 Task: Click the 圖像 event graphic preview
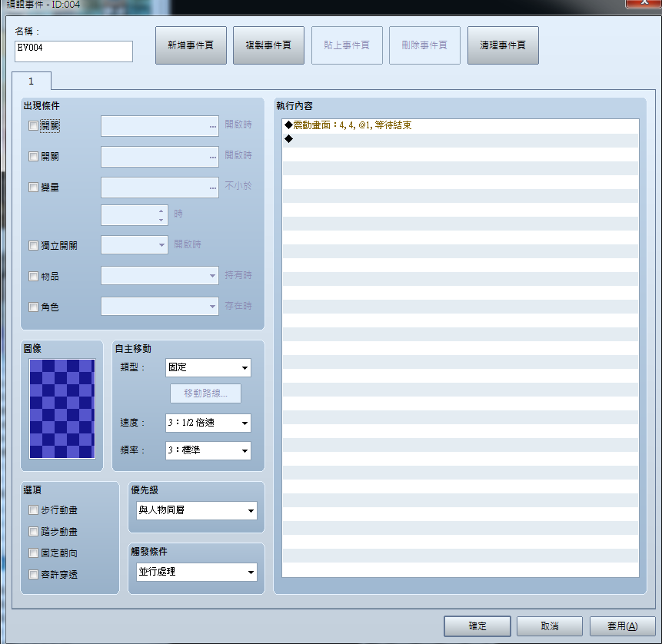pyautogui.click(x=62, y=409)
